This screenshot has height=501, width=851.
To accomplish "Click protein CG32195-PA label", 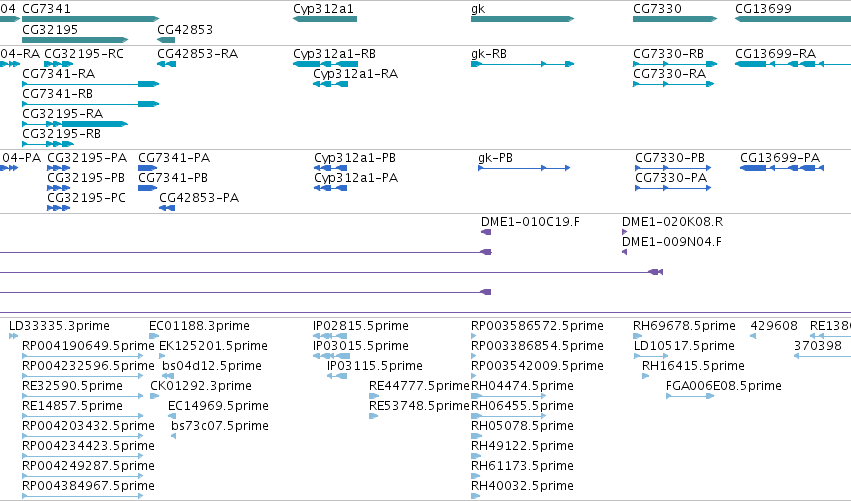I will (87, 158).
